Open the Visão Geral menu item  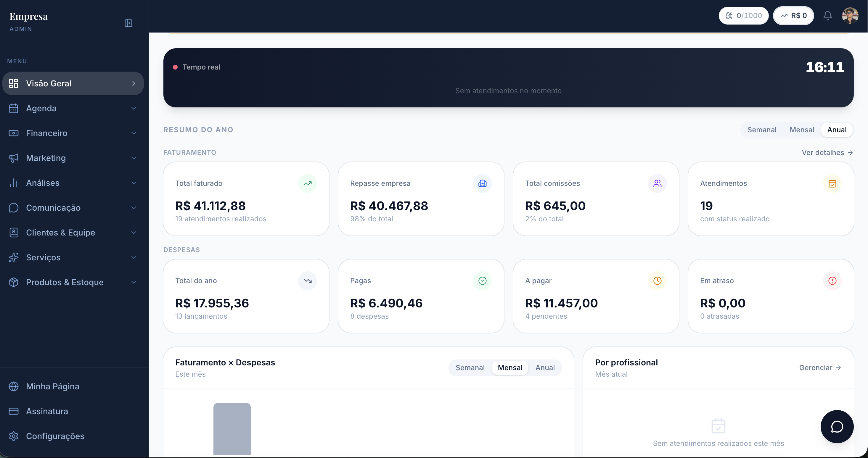(x=73, y=83)
